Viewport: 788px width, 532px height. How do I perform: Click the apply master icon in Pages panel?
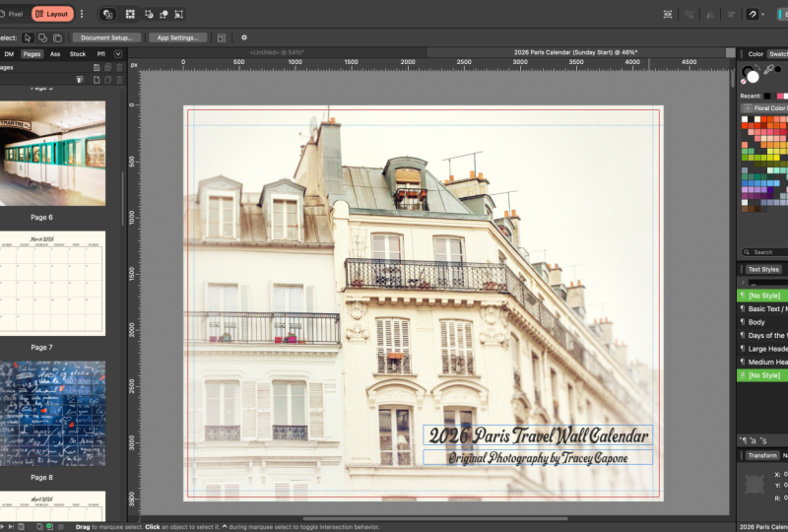click(x=80, y=80)
